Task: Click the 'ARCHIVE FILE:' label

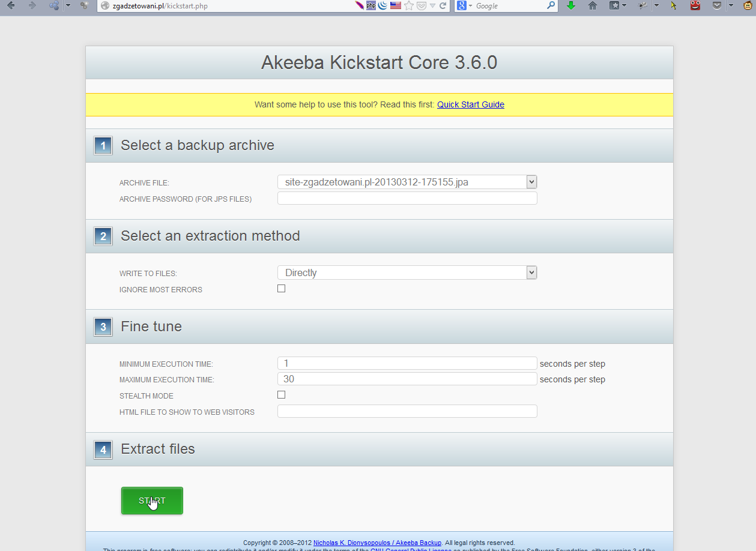Action: click(x=144, y=183)
